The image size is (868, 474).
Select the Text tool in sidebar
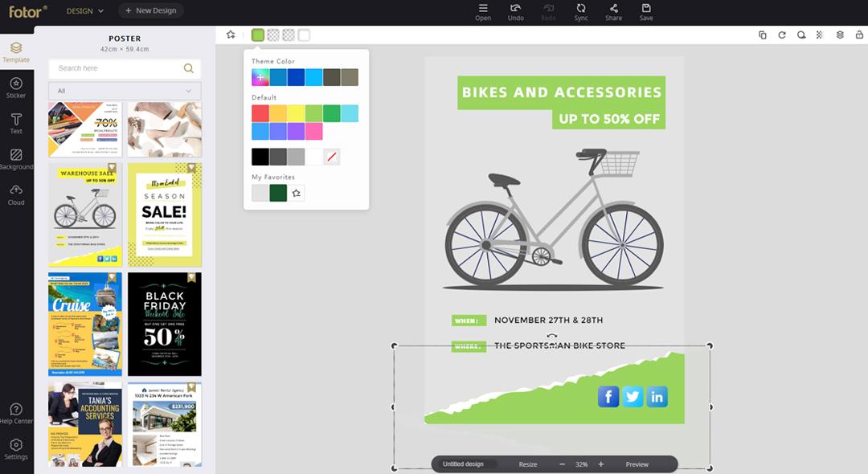pos(16,124)
